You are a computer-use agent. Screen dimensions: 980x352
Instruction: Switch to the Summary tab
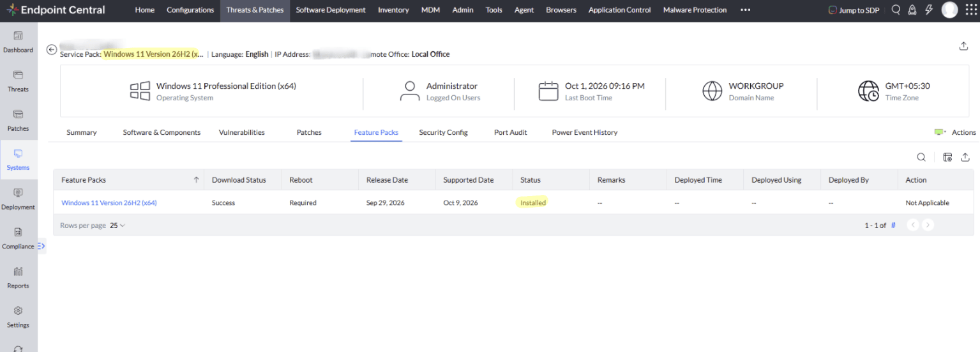[x=82, y=132]
